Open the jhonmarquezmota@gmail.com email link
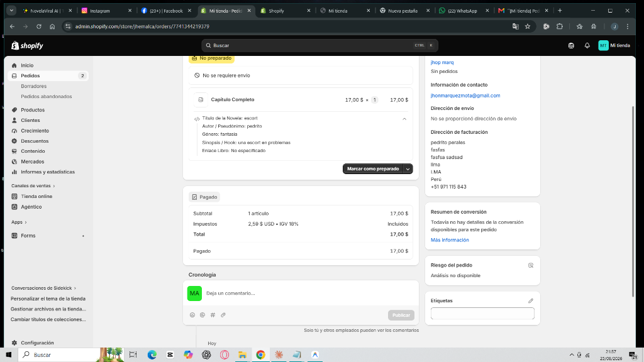The width and height of the screenshot is (644, 362). [x=465, y=96]
